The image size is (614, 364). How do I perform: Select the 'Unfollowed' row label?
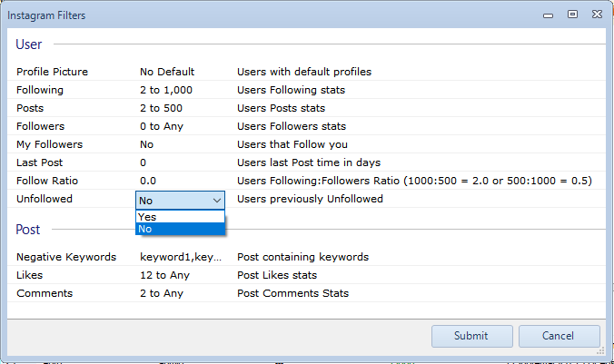tap(45, 199)
